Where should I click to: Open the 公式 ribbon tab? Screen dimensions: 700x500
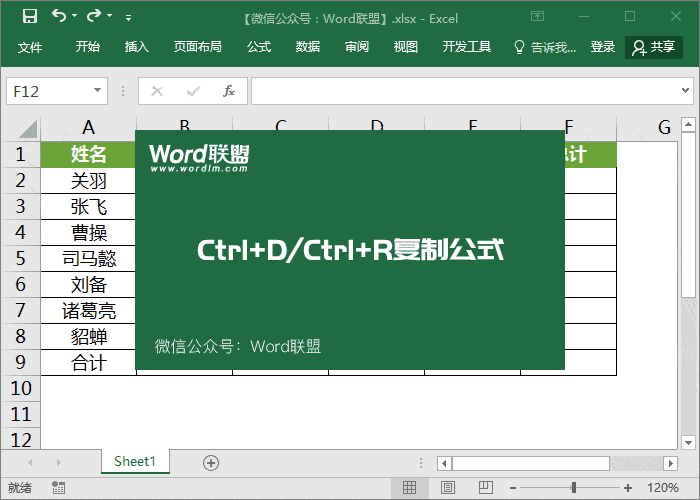[x=259, y=47]
